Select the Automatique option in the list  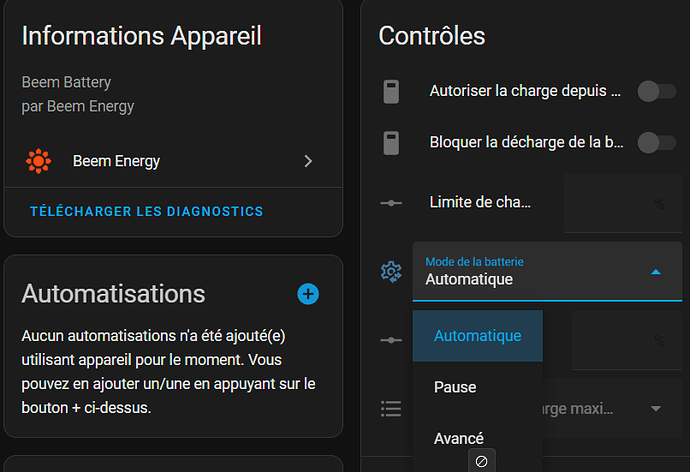477,336
